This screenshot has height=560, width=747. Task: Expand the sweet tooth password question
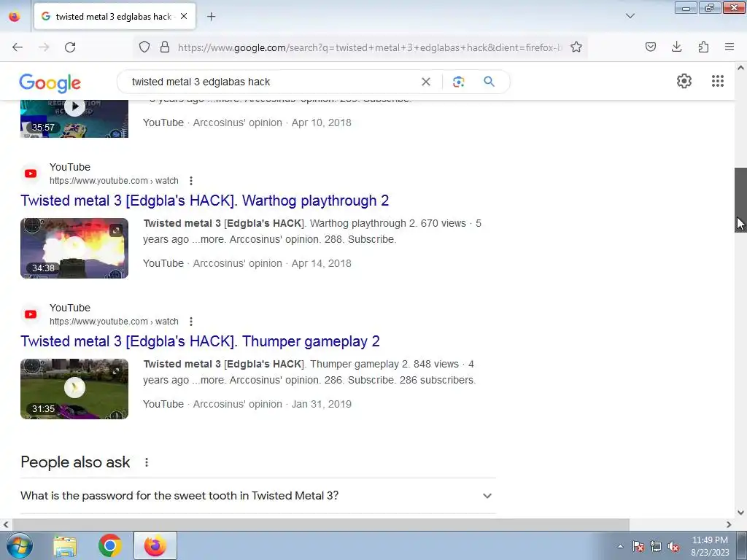pos(258,496)
